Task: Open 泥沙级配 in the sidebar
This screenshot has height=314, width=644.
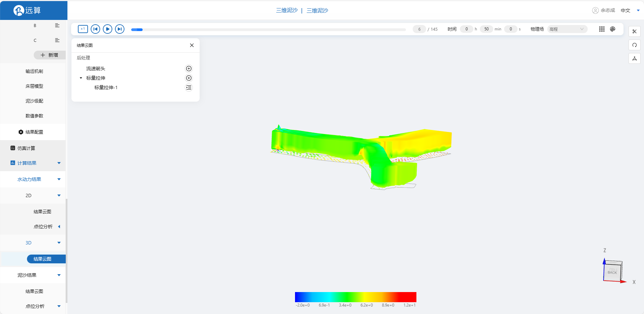Action: point(34,101)
